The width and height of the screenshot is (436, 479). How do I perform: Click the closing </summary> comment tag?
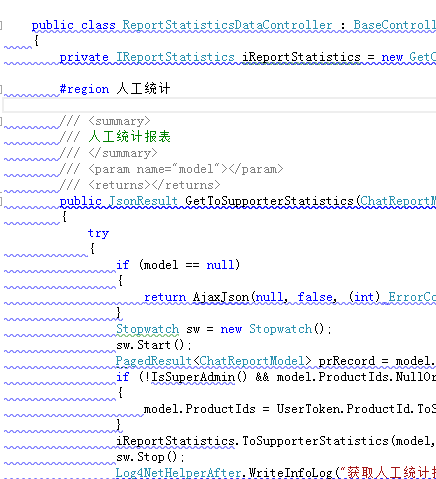(123, 153)
